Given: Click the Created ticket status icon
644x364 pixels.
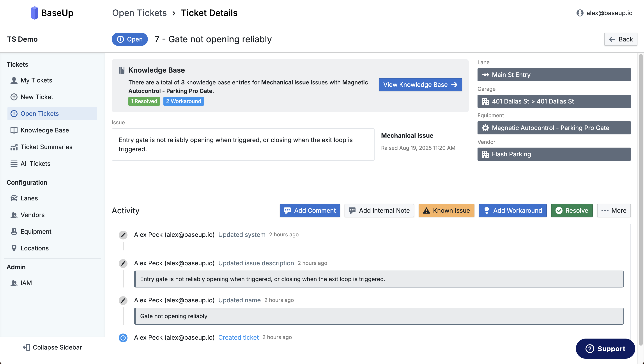Looking at the screenshot, I should (x=123, y=337).
